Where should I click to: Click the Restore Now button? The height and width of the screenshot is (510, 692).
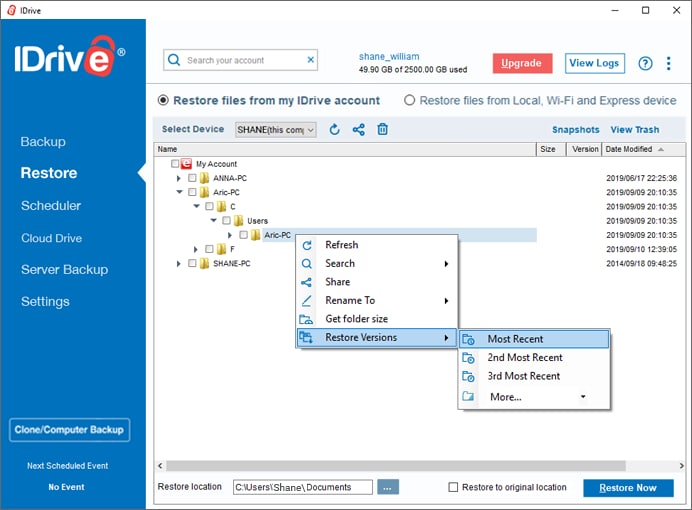click(x=628, y=488)
